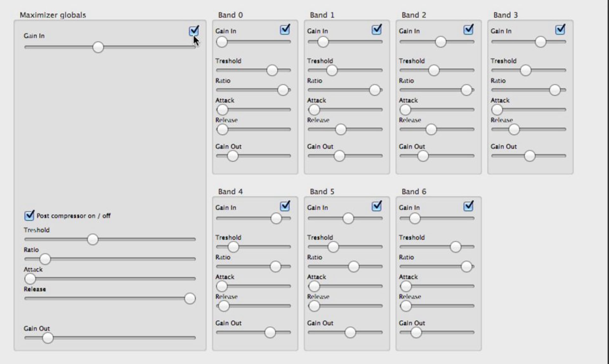Click the Band 6 Treshold slider knob

click(455, 247)
